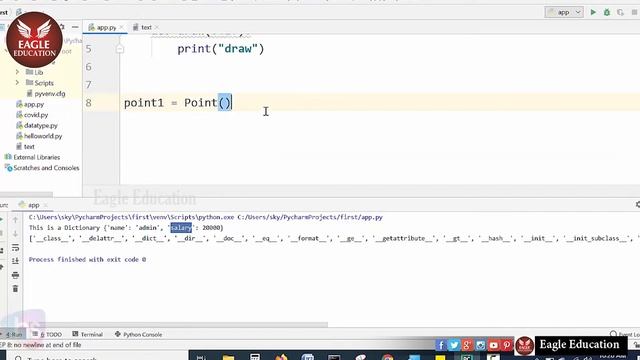640x360 pixels.
Task: Click the Project panel horizontal scrollbar
Action: [27, 195]
